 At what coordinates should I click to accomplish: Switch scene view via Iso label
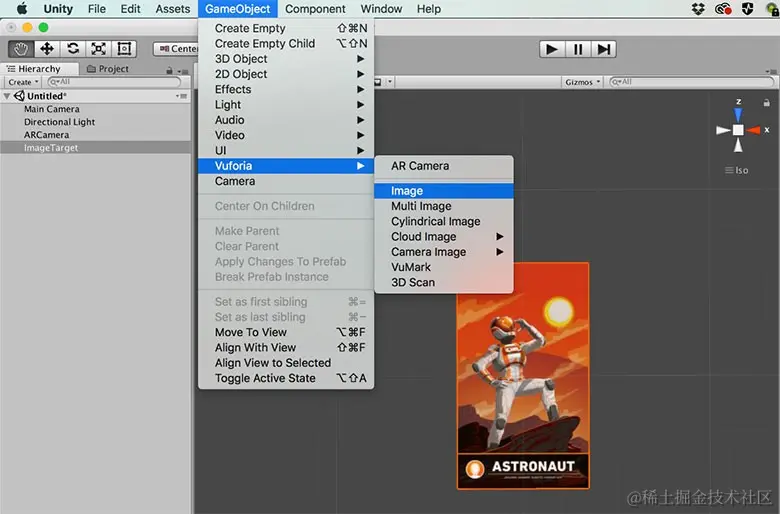pos(737,170)
